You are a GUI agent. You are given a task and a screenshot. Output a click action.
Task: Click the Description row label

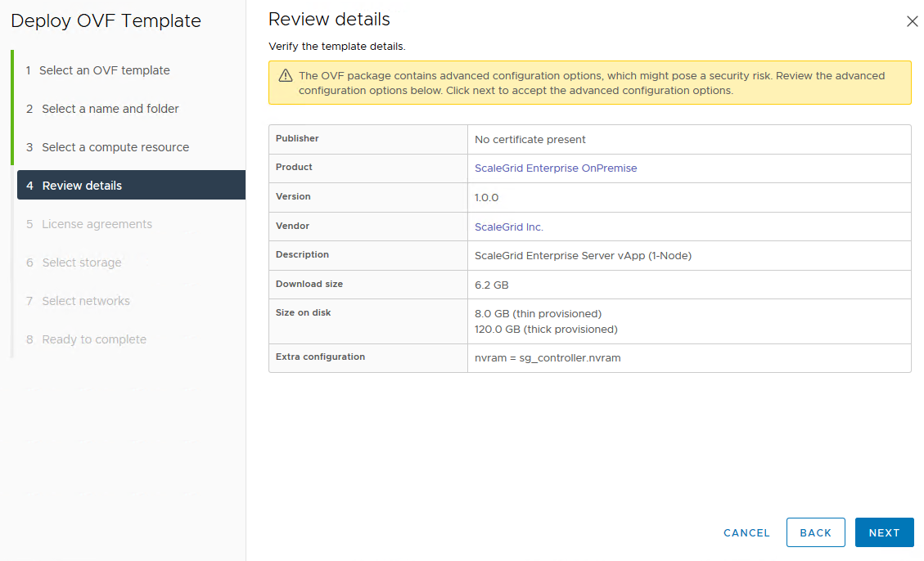click(302, 254)
